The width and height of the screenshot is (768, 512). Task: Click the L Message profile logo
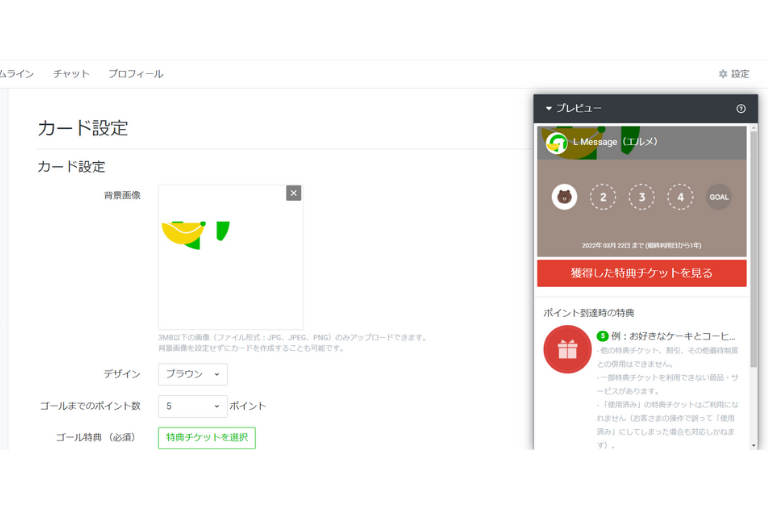(x=557, y=143)
